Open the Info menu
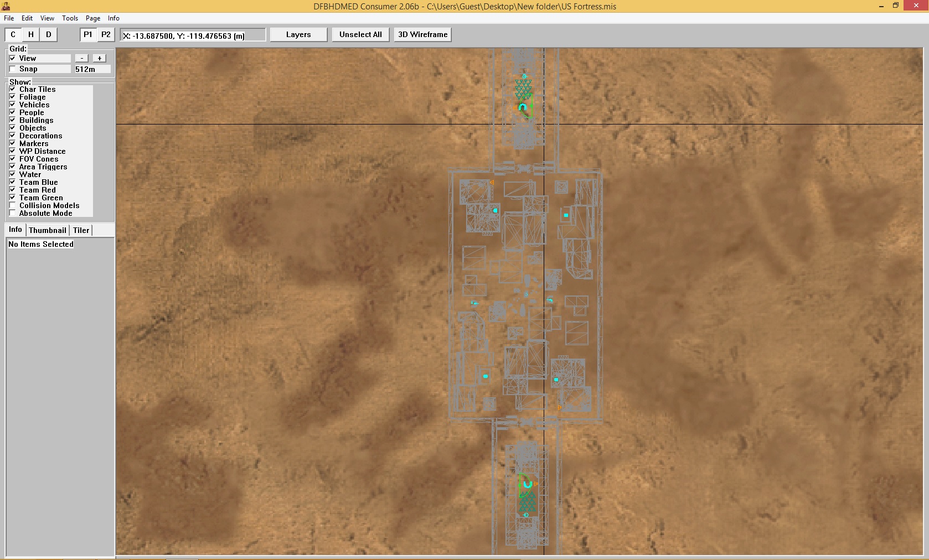This screenshot has width=929, height=560. tap(113, 18)
